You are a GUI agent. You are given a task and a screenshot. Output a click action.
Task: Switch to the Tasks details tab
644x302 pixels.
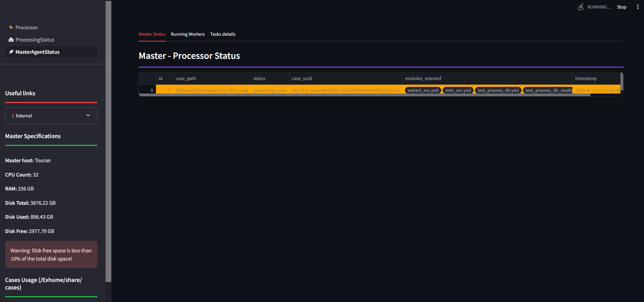tap(223, 34)
